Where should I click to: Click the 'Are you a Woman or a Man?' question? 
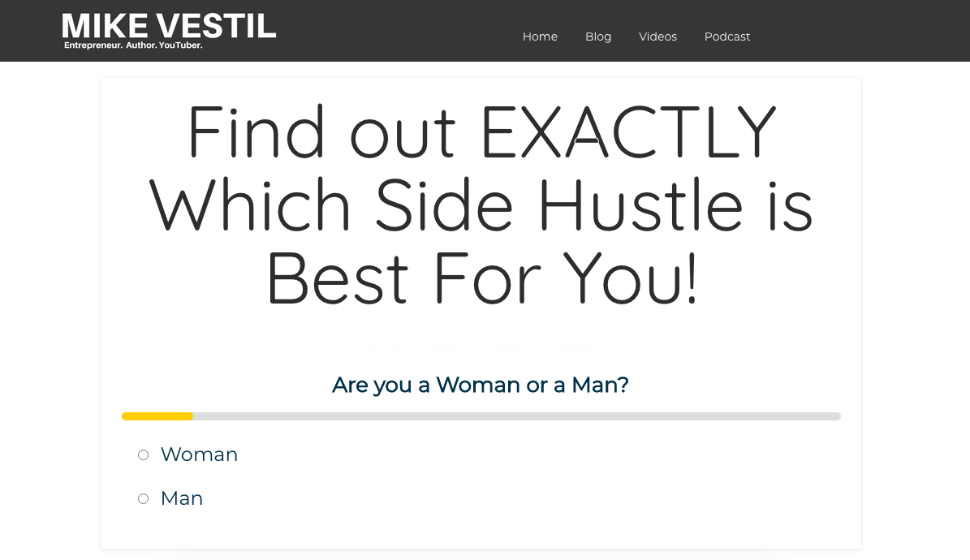[480, 385]
